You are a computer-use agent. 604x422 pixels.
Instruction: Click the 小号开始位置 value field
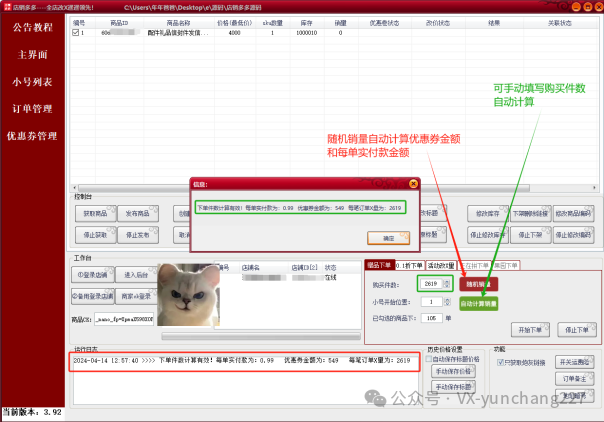click(432, 302)
